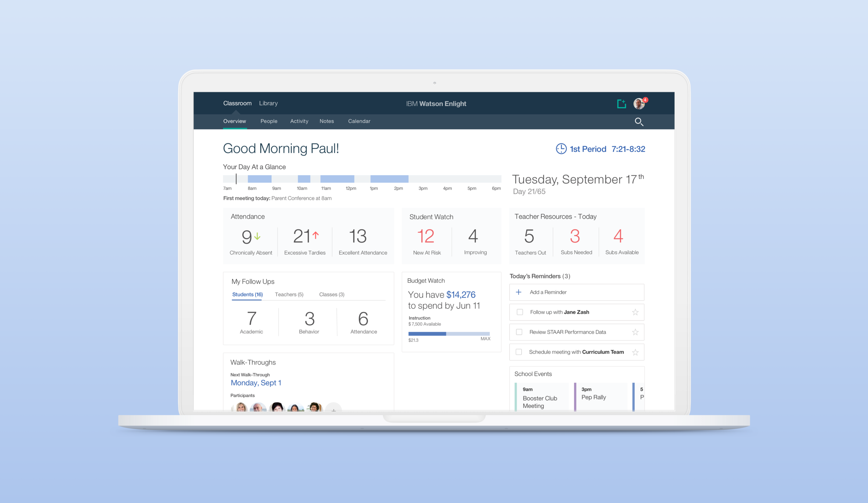
Task: Click the $14,276 budget amount
Action: 461,295
